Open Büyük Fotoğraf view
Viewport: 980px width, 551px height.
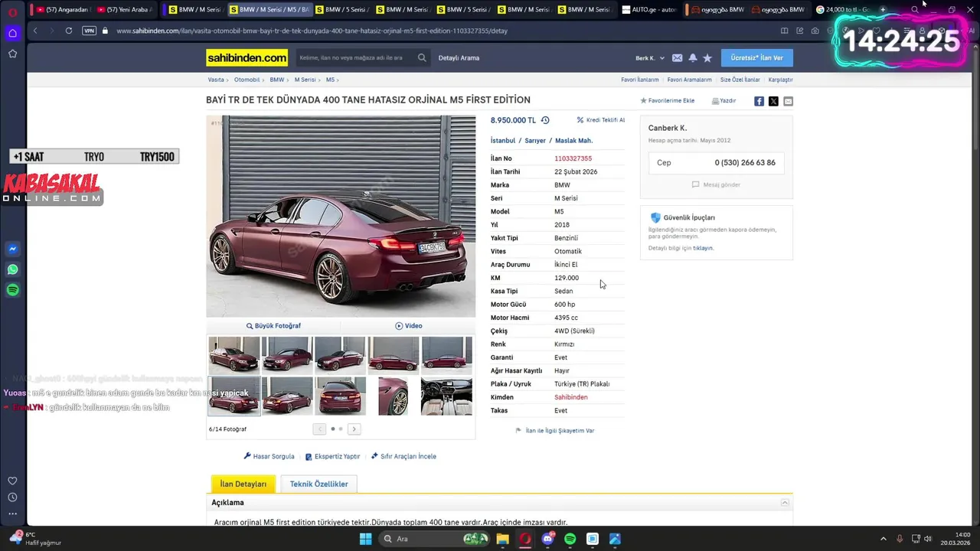click(x=273, y=326)
